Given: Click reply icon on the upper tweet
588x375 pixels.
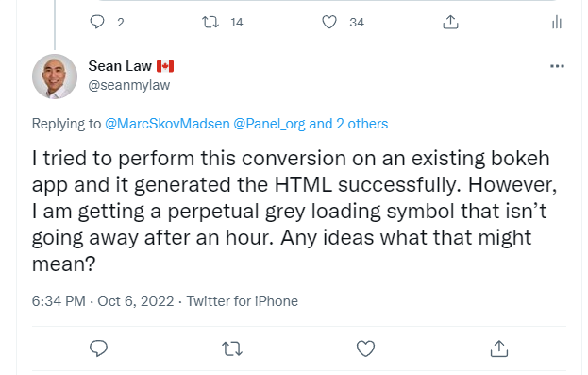Looking at the screenshot, I should tap(97, 22).
